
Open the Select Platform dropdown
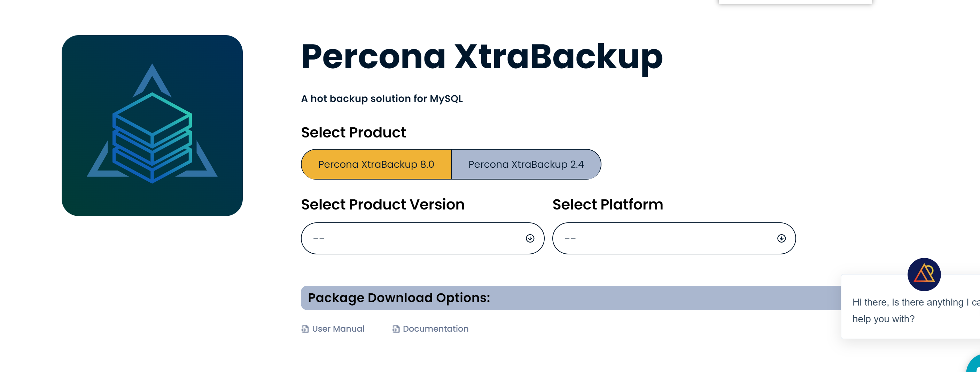click(x=670, y=238)
